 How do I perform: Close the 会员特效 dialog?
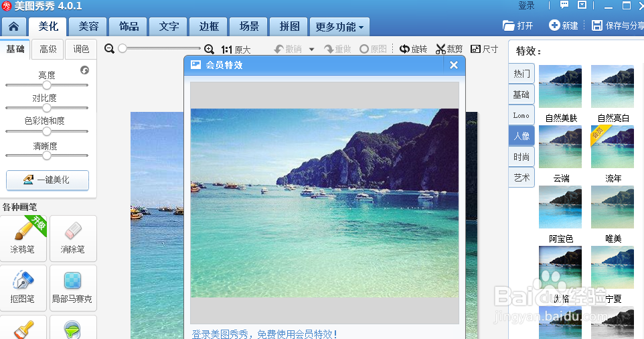tap(454, 65)
